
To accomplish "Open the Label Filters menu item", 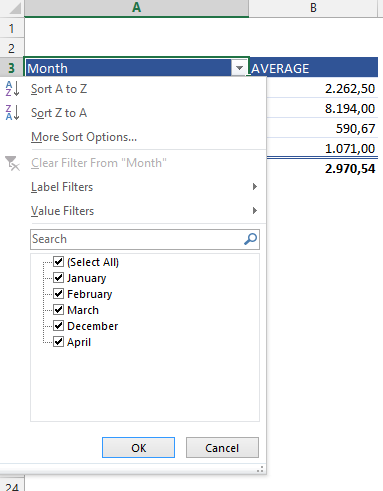I will [x=62, y=187].
